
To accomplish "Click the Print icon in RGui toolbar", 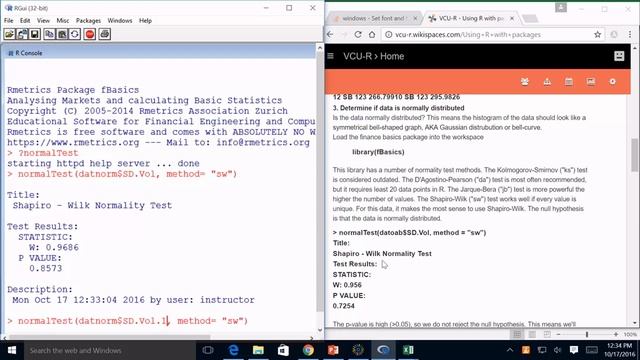I will [x=104, y=34].
